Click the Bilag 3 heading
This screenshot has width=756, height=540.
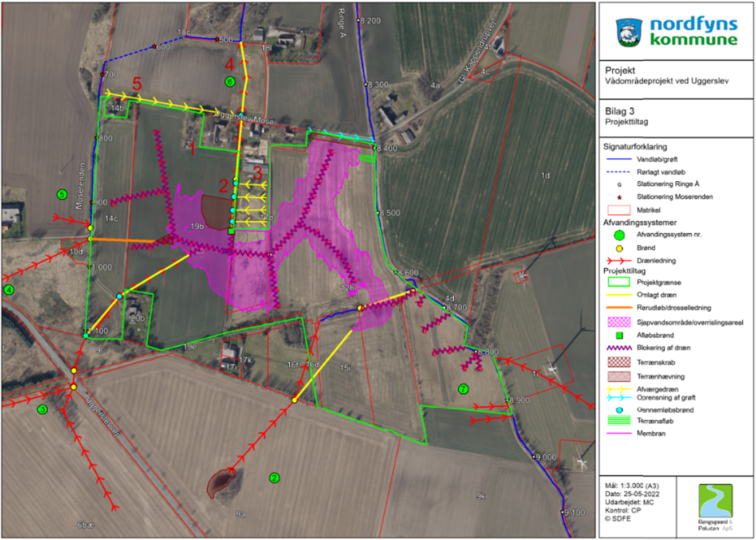pyautogui.click(x=620, y=111)
